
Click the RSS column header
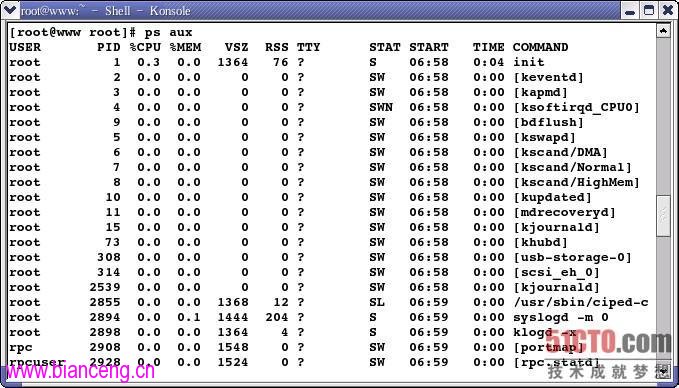277,47
